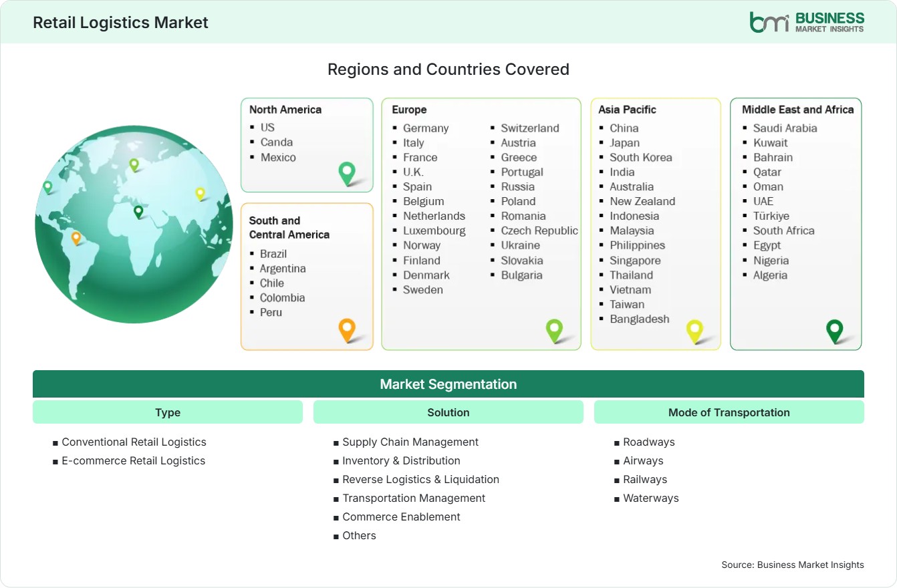Click the Business Market Insights logo
897x588 pixels.
807,21
